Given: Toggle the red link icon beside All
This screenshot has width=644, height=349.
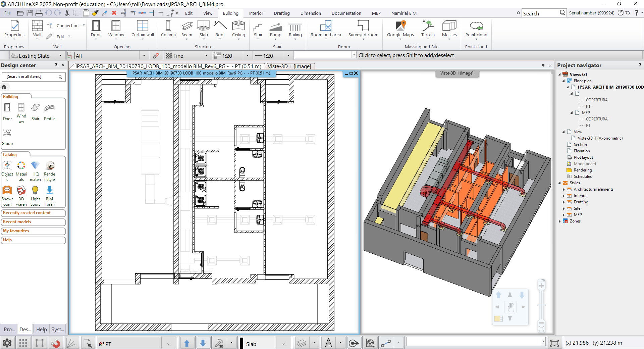Looking at the screenshot, I should click(156, 56).
